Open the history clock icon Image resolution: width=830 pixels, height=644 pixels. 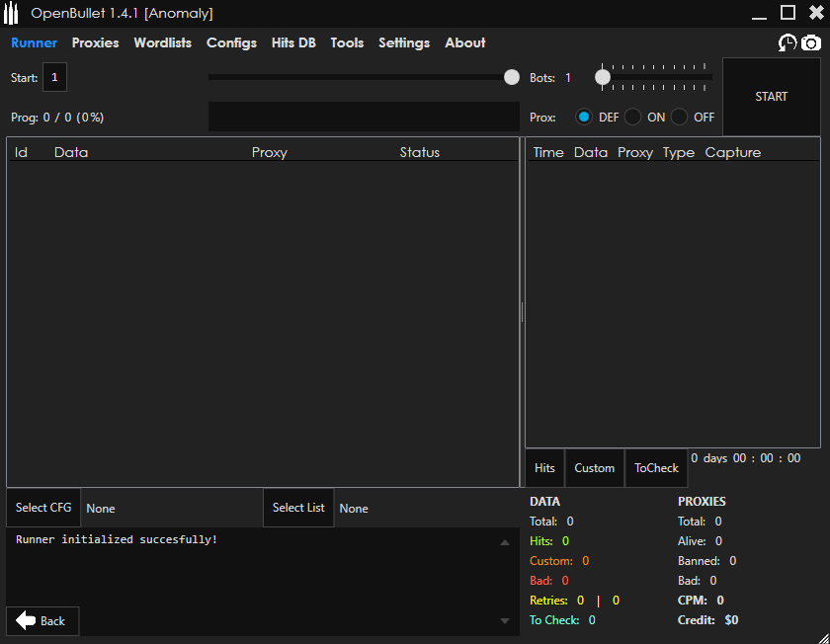click(788, 42)
